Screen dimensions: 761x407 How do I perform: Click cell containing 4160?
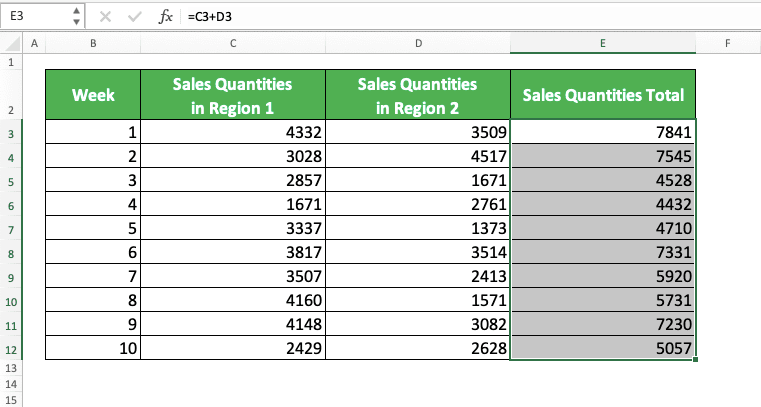[x=233, y=300]
